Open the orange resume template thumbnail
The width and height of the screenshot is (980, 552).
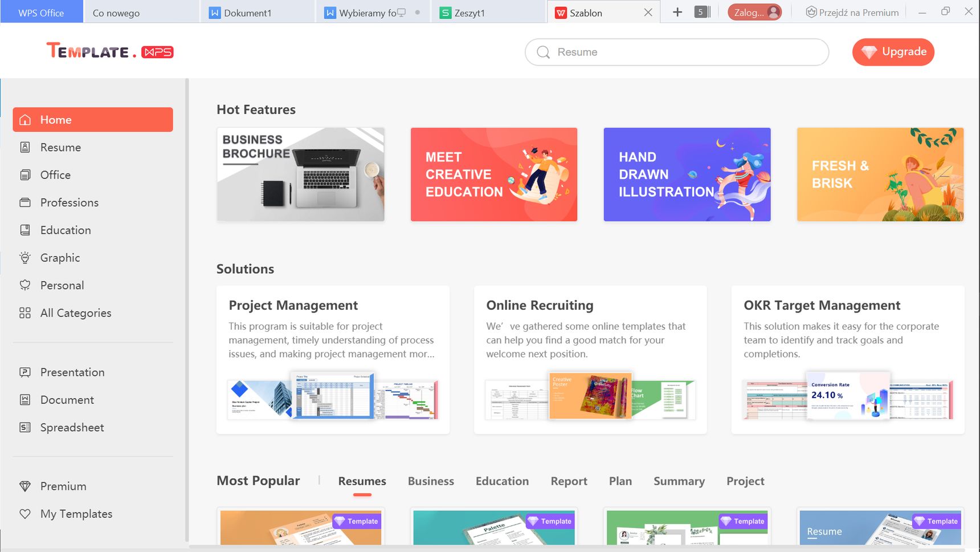click(x=300, y=527)
